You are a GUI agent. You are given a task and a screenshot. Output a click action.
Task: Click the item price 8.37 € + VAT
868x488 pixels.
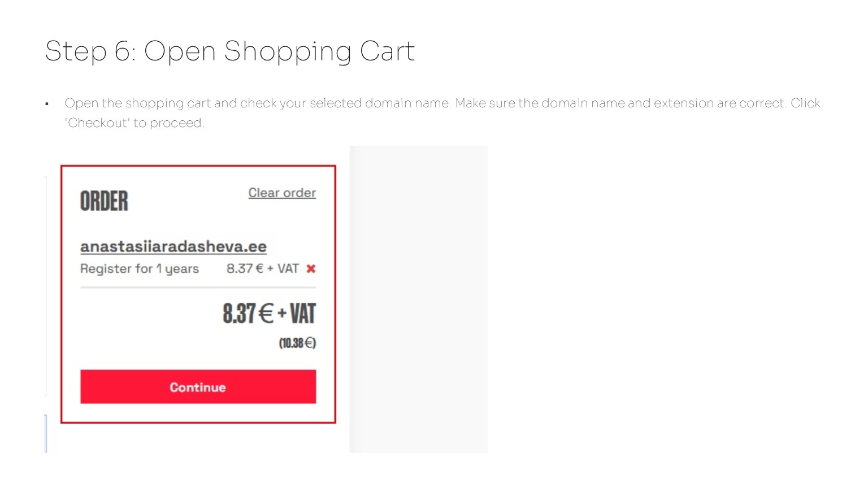tap(262, 269)
